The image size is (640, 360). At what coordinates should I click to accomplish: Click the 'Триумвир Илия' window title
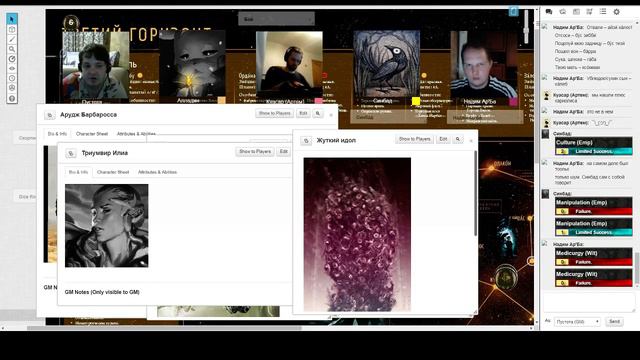(x=104, y=153)
